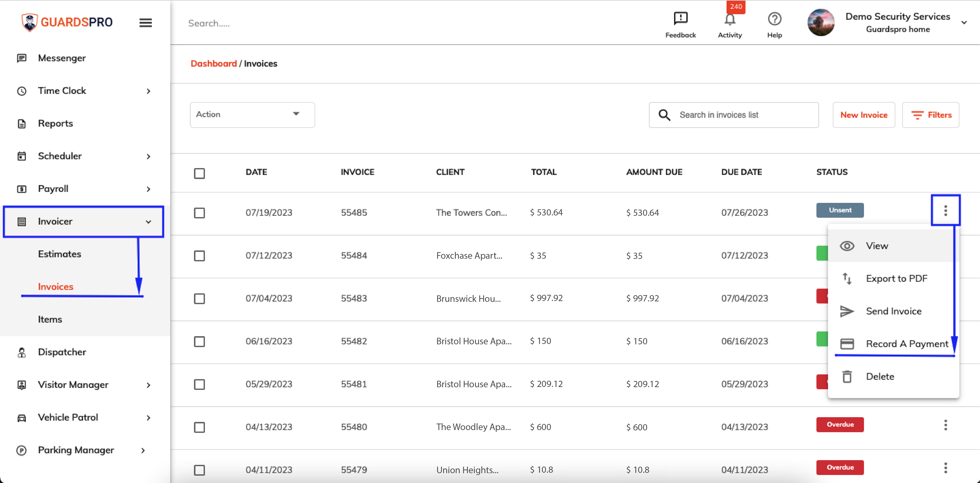Check the box for invoice 55481
The width and height of the screenshot is (980, 483).
199,385
